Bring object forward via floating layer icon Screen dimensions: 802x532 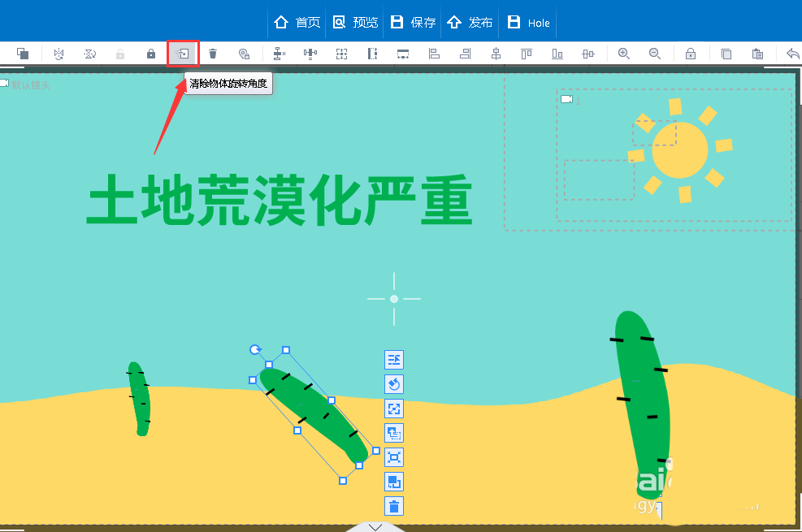click(394, 433)
